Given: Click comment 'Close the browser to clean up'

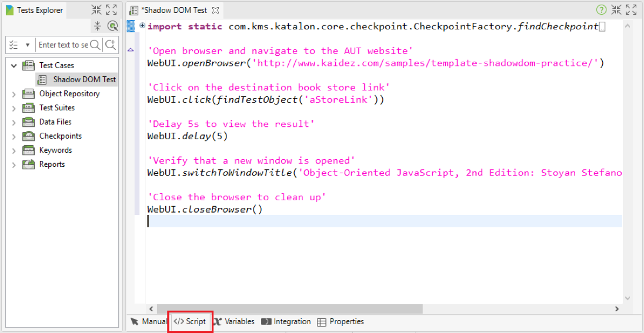Looking at the screenshot, I should pyautogui.click(x=236, y=197).
